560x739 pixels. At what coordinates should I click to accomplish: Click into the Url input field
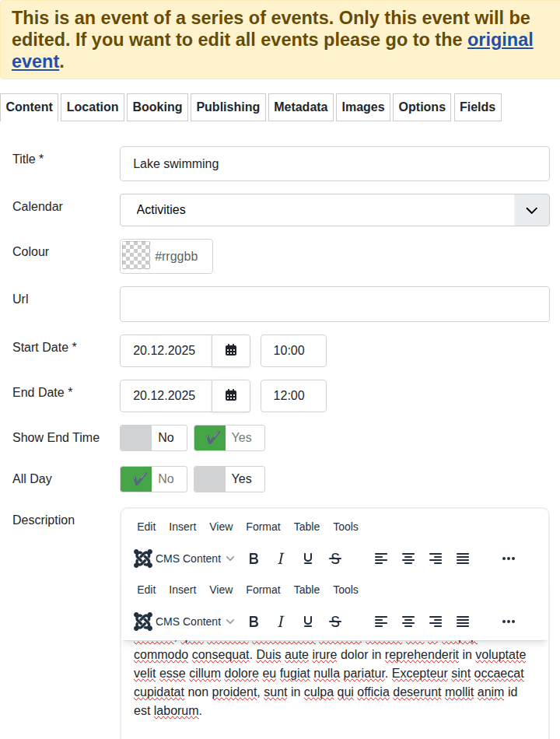click(334, 304)
